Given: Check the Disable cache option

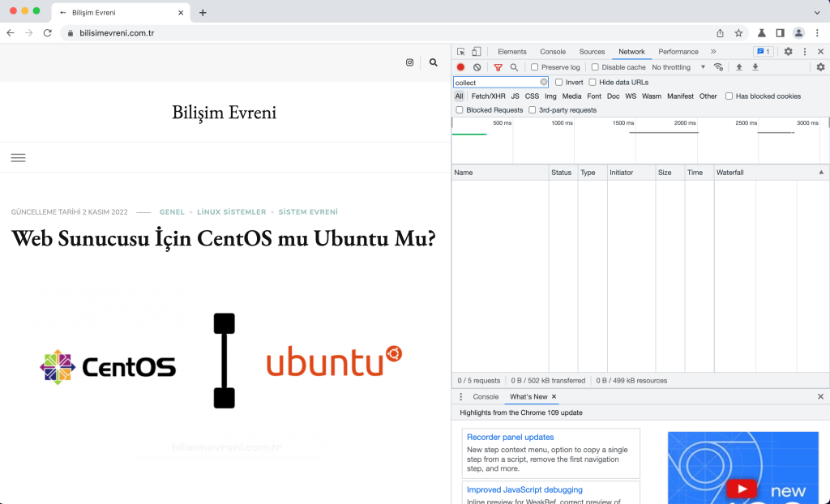Looking at the screenshot, I should coord(595,67).
